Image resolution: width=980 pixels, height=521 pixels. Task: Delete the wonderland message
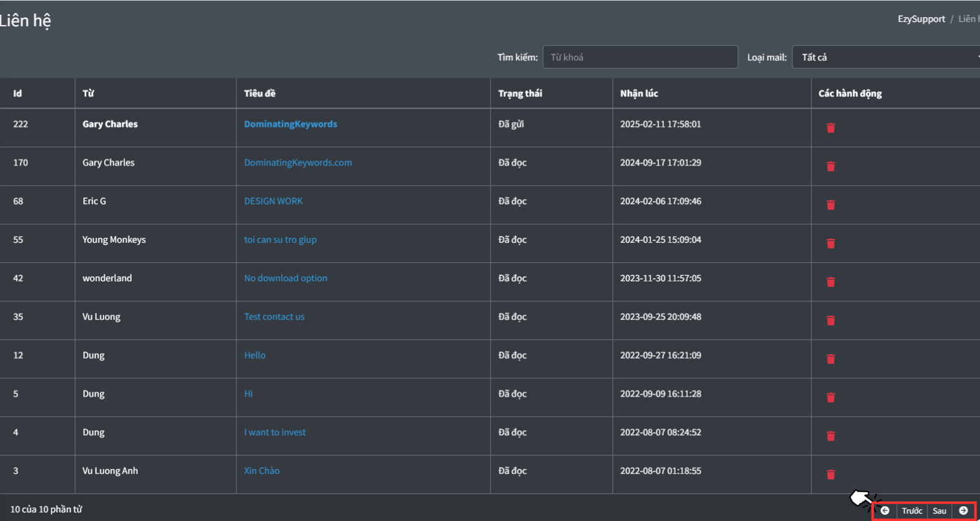[x=831, y=282]
